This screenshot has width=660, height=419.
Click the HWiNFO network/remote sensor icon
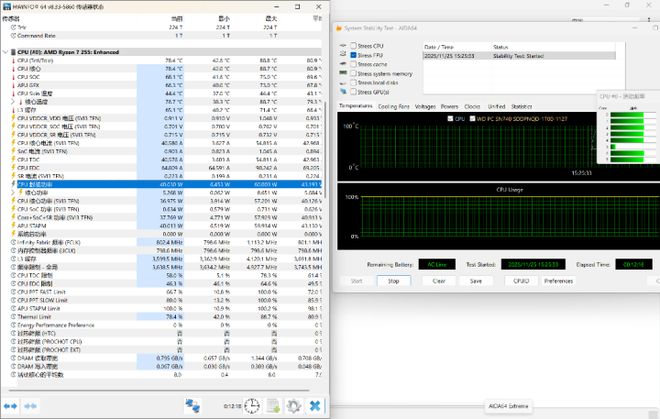[192, 405]
